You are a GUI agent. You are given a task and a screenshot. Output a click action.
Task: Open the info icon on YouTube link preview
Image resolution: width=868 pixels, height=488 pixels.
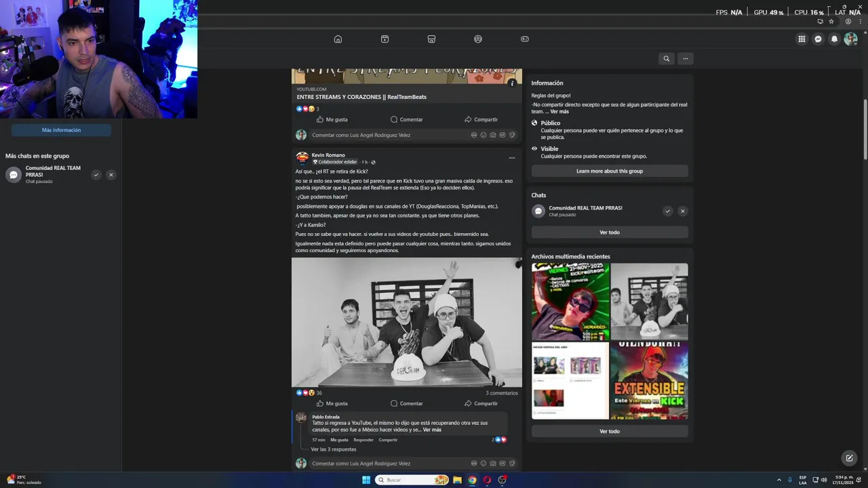(x=512, y=83)
